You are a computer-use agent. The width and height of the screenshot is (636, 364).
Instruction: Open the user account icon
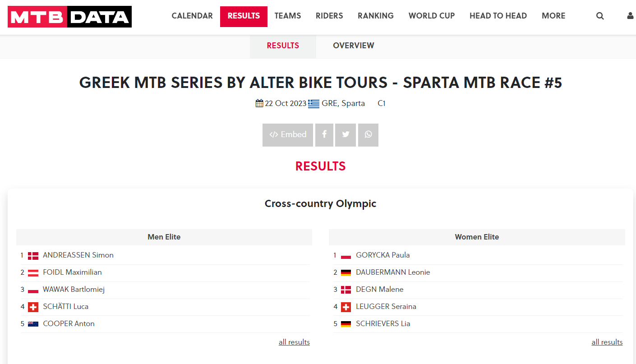click(x=631, y=16)
